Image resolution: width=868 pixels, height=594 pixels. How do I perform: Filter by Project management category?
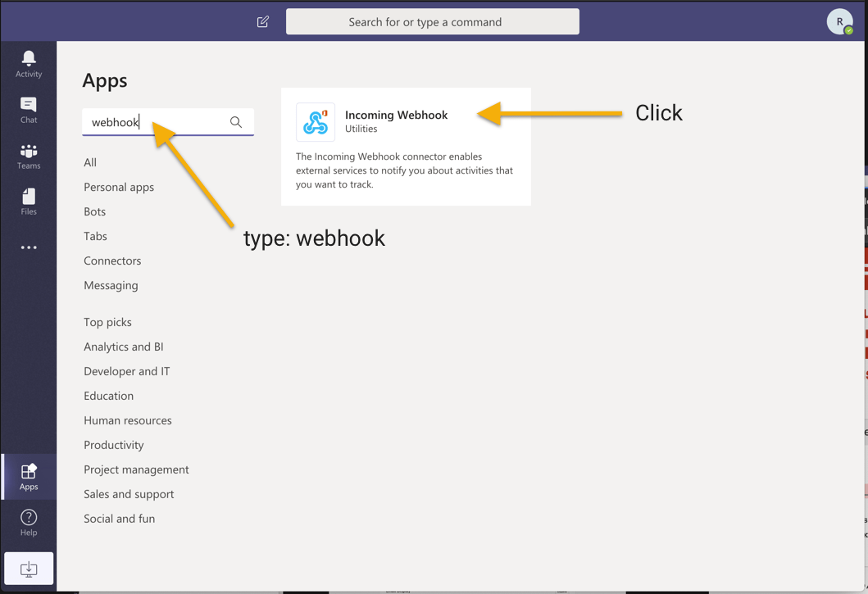click(136, 469)
